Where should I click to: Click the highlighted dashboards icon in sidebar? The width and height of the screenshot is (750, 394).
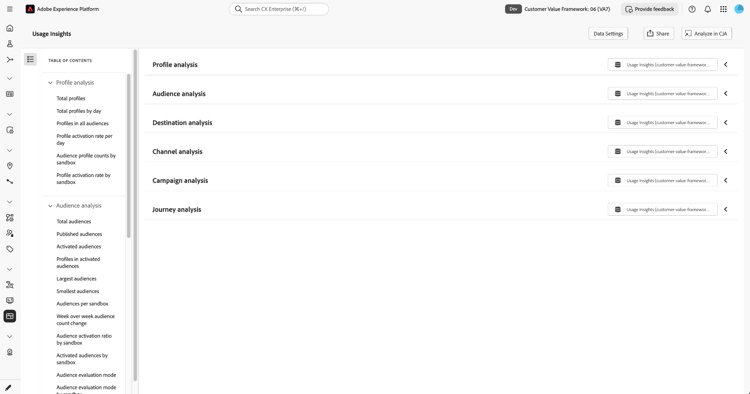tap(10, 316)
